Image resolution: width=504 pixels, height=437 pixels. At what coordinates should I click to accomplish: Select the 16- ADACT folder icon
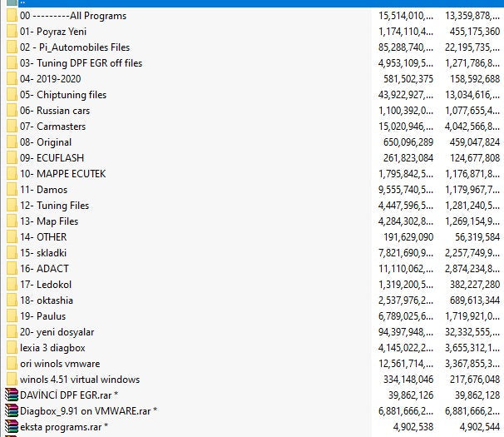click(11, 269)
